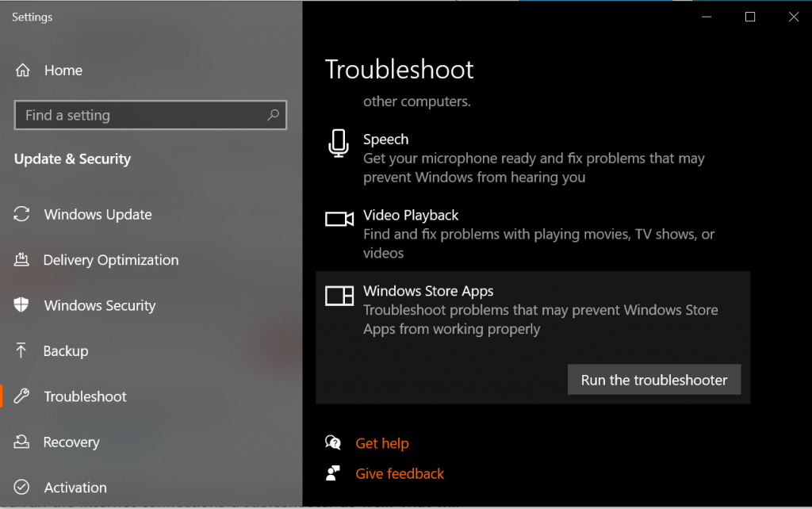Click the search magnifier icon
Viewport: 812px width, 509px height.
click(274, 115)
